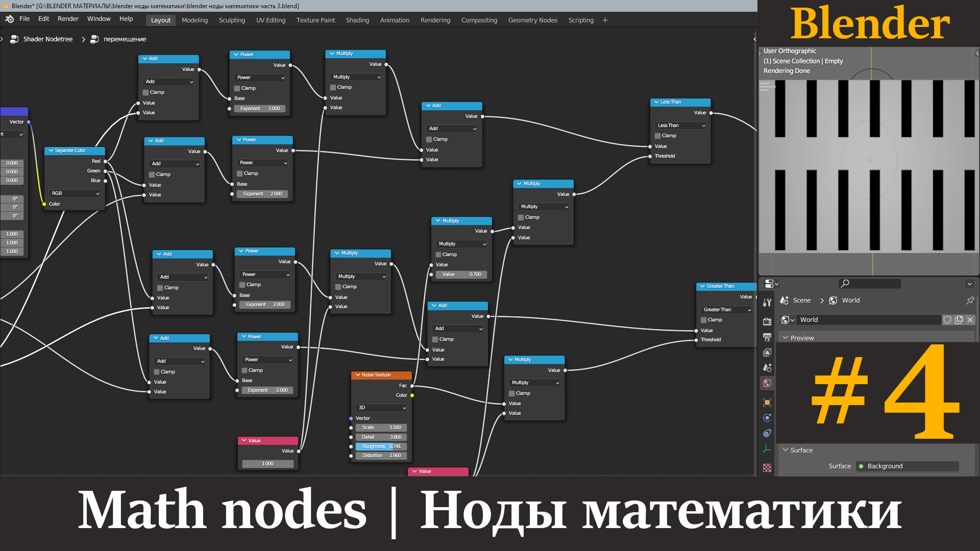Click the Background surface shader button

908,466
